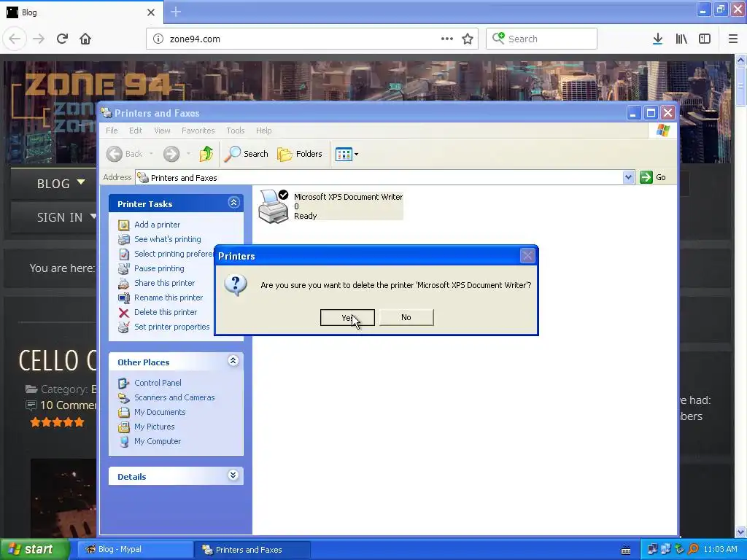Click the Control Panel icon
Screen dimensions: 747x560
click(124, 383)
